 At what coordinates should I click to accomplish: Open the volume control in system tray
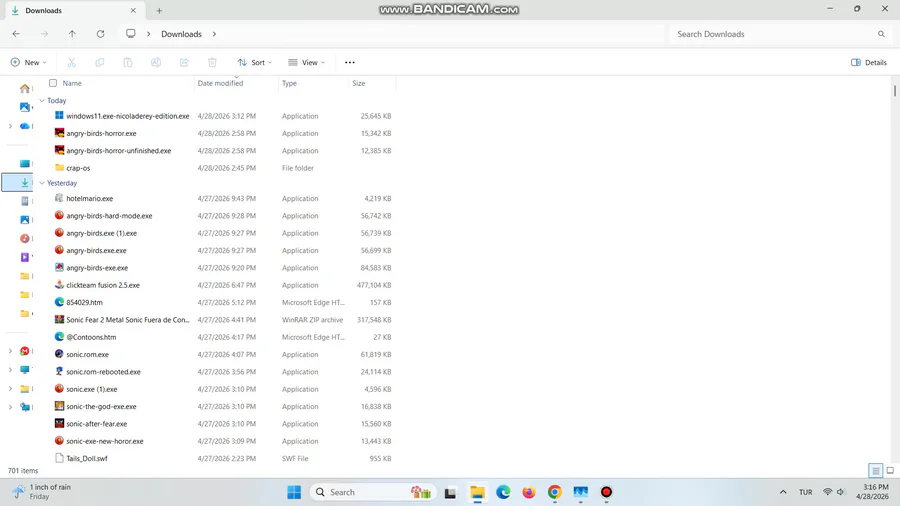click(841, 492)
